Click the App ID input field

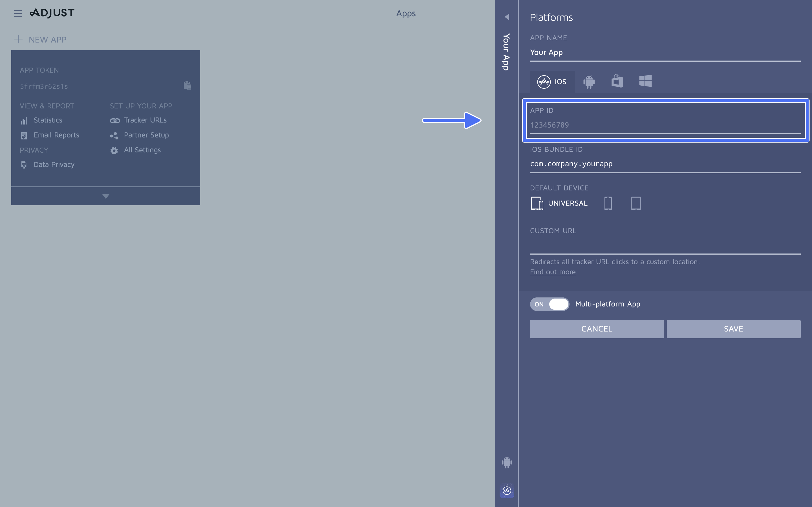[x=664, y=125]
